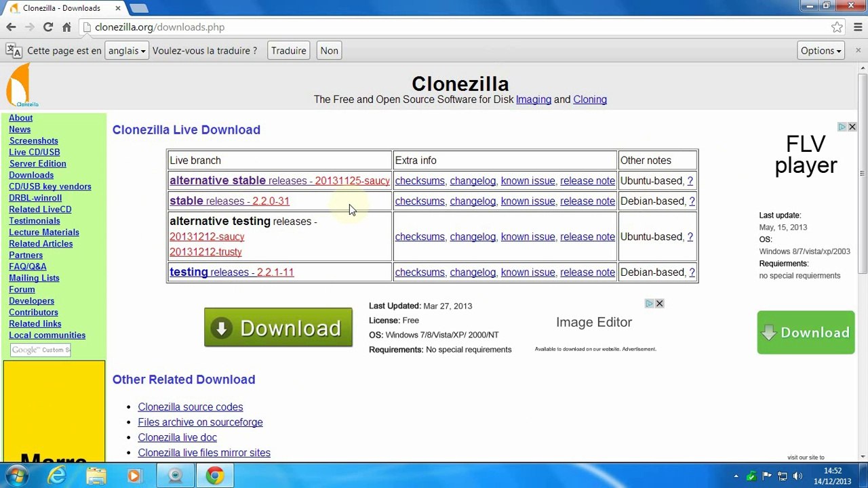868x488 pixels.
Task: Click the Download button in the right-side ad
Action: [806, 332]
